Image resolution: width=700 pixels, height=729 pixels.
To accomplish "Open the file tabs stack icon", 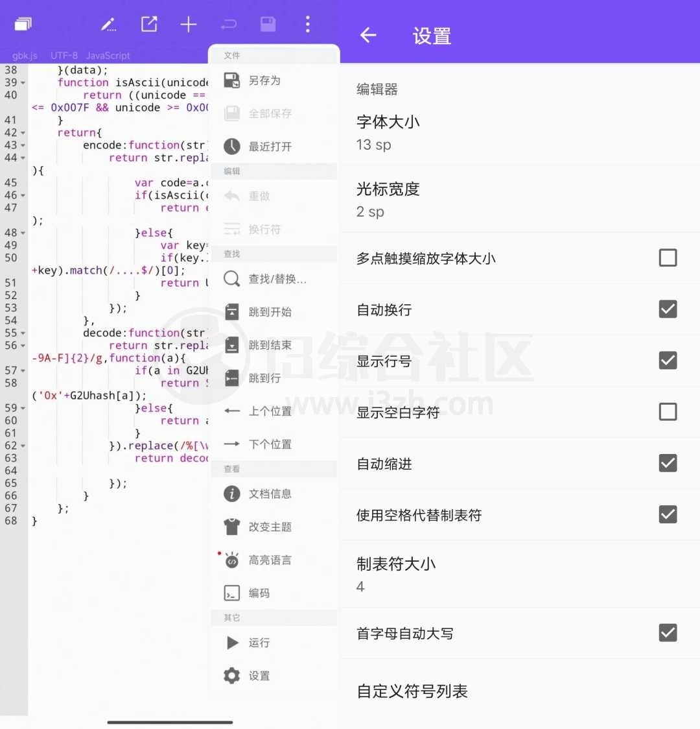I will pyautogui.click(x=23, y=24).
